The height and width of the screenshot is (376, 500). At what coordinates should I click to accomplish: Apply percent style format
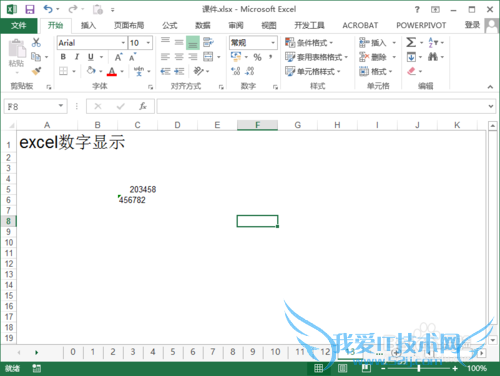click(x=257, y=57)
